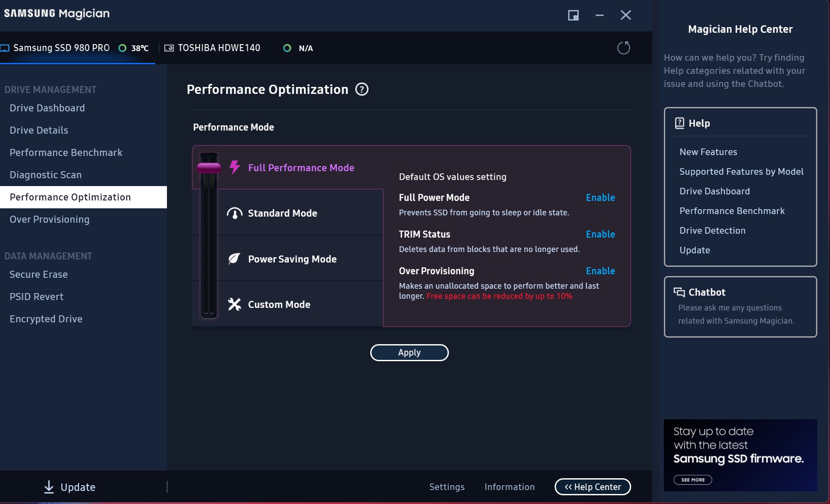Click the performance mode slider handle
The height and width of the screenshot is (504, 830).
(x=209, y=167)
